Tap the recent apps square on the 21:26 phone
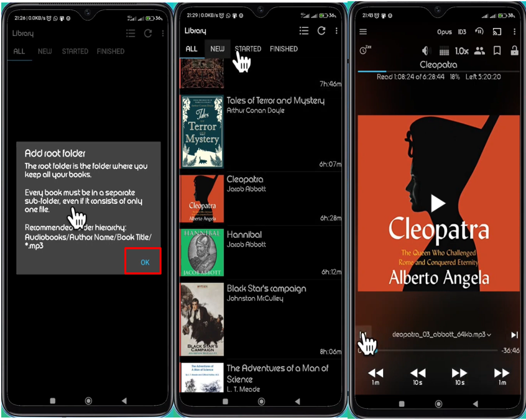 click(x=53, y=401)
